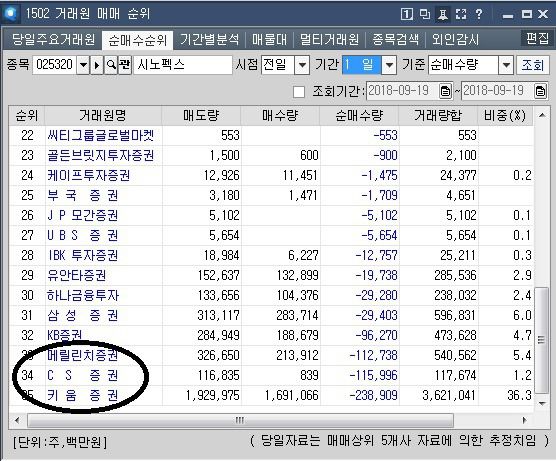Expand the 기준 순매수량 dropdown
The image size is (556, 461).
pyautogui.click(x=506, y=65)
